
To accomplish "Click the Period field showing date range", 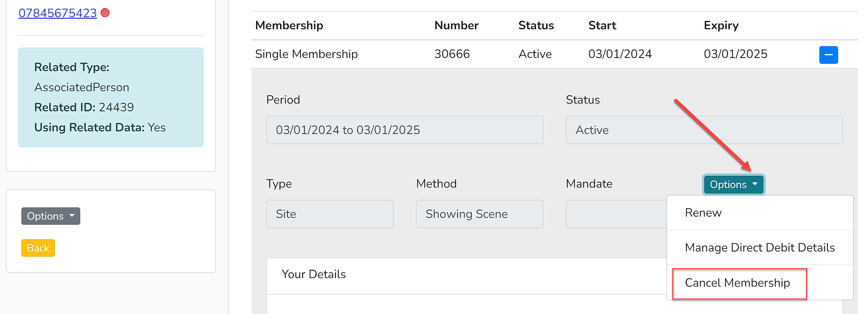I will [405, 130].
